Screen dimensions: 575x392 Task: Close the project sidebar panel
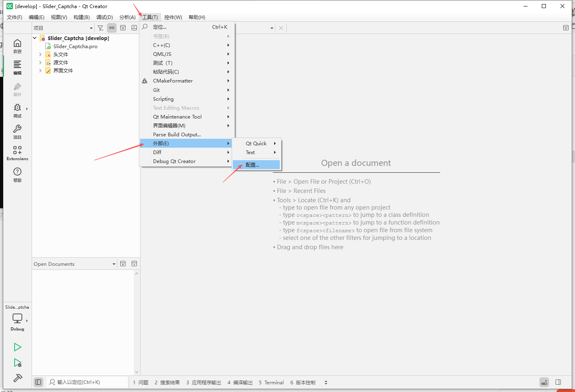[134, 28]
